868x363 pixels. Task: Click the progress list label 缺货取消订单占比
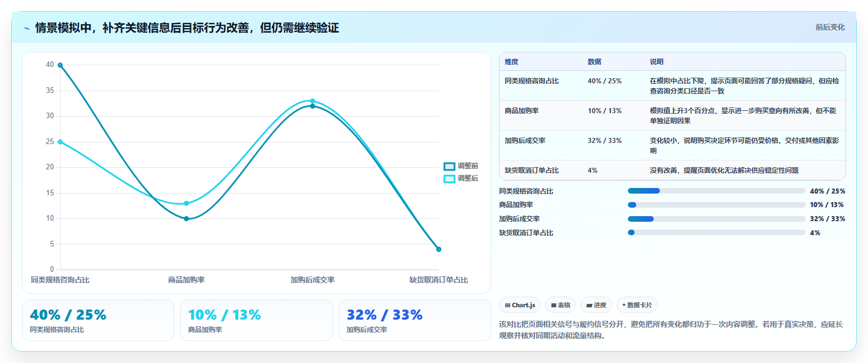pyautogui.click(x=526, y=233)
